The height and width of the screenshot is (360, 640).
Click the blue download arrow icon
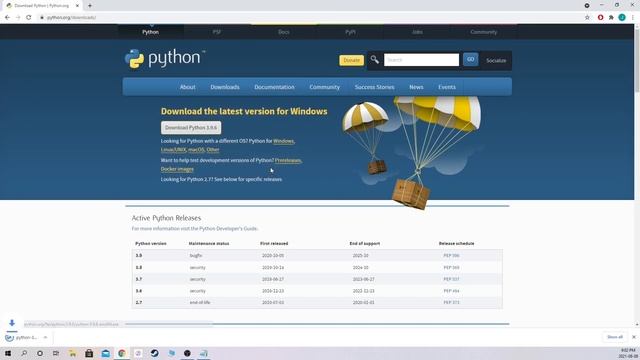[12, 323]
